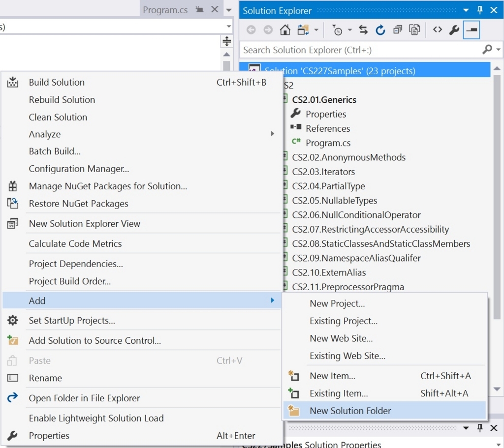Choose Existing Project... in Add submenu
Viewport: 504px width, 448px height.
[385, 321]
